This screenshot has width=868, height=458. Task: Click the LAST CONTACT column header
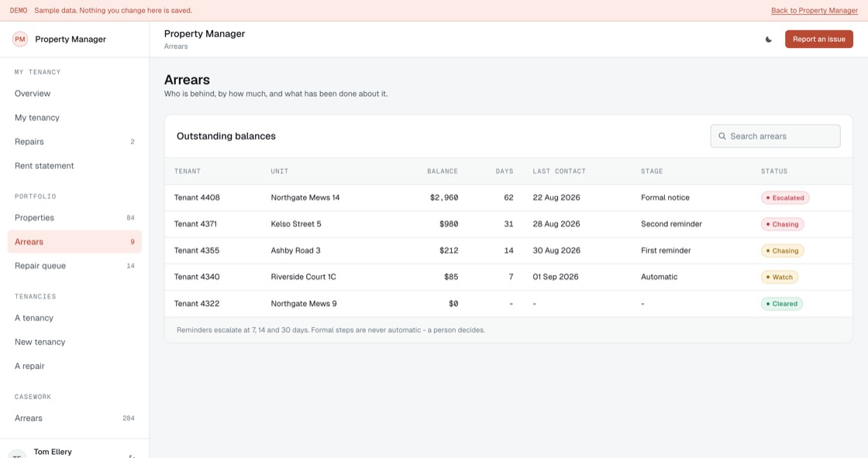559,171
